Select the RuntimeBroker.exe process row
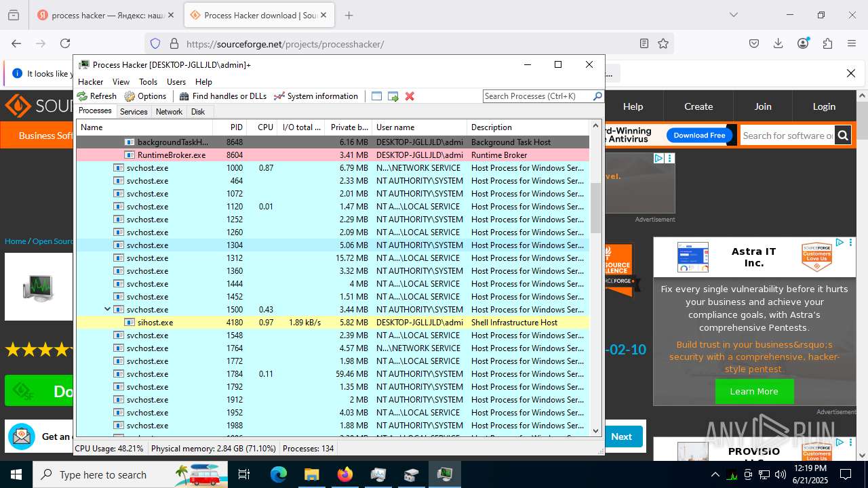868x488 pixels. click(332, 155)
